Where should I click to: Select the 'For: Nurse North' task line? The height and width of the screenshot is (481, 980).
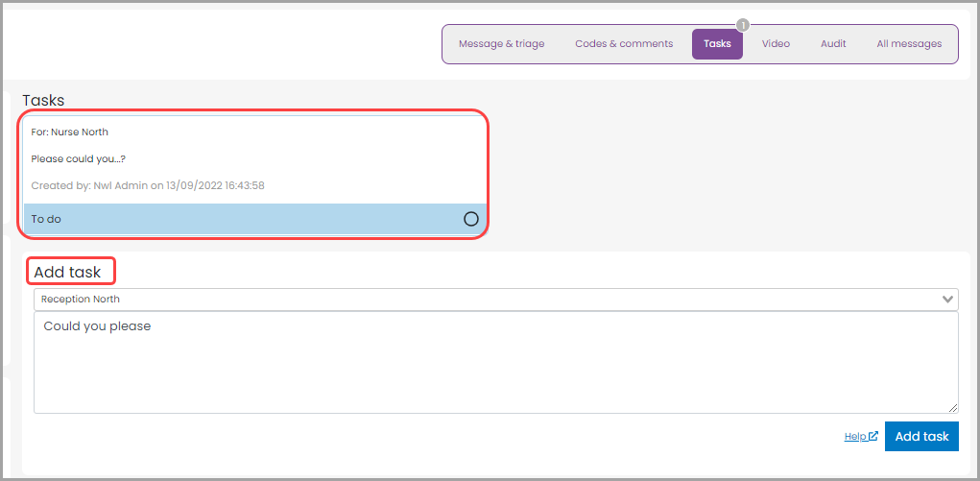click(70, 132)
